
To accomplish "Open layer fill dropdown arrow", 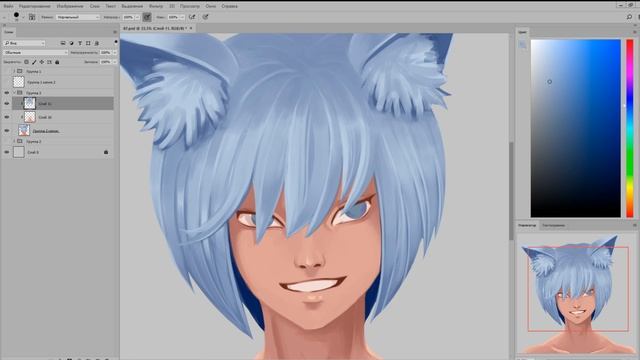I will (x=114, y=62).
